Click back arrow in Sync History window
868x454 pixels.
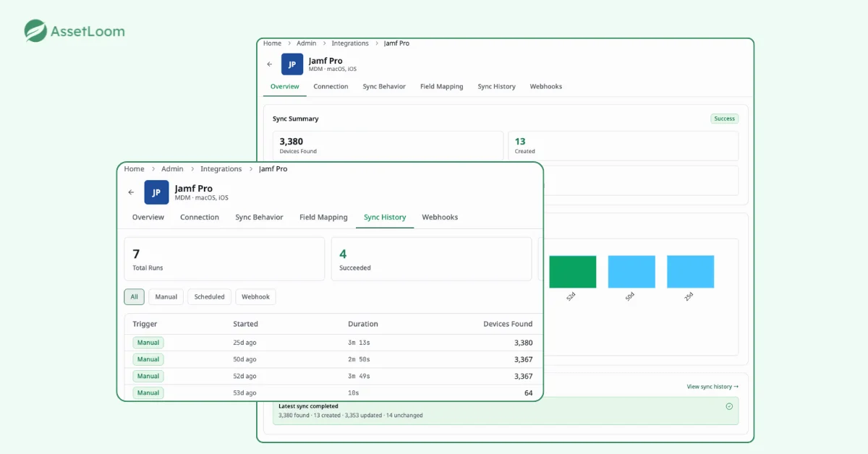[131, 192]
